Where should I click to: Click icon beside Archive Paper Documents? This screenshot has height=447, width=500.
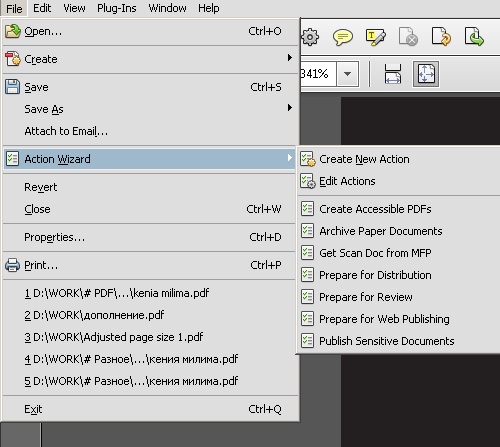point(307,231)
